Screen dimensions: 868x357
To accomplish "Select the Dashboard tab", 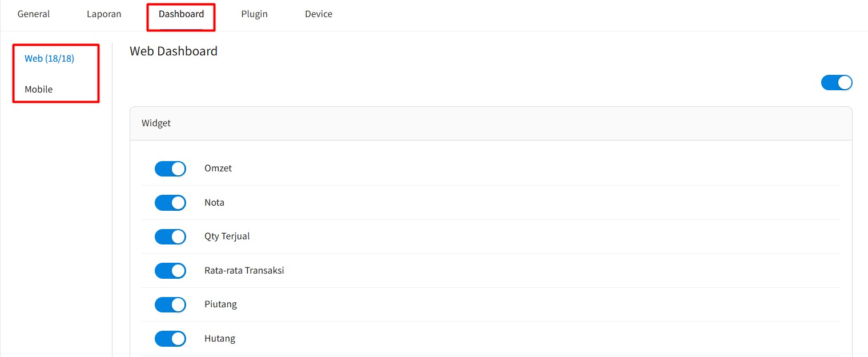I will point(181,14).
